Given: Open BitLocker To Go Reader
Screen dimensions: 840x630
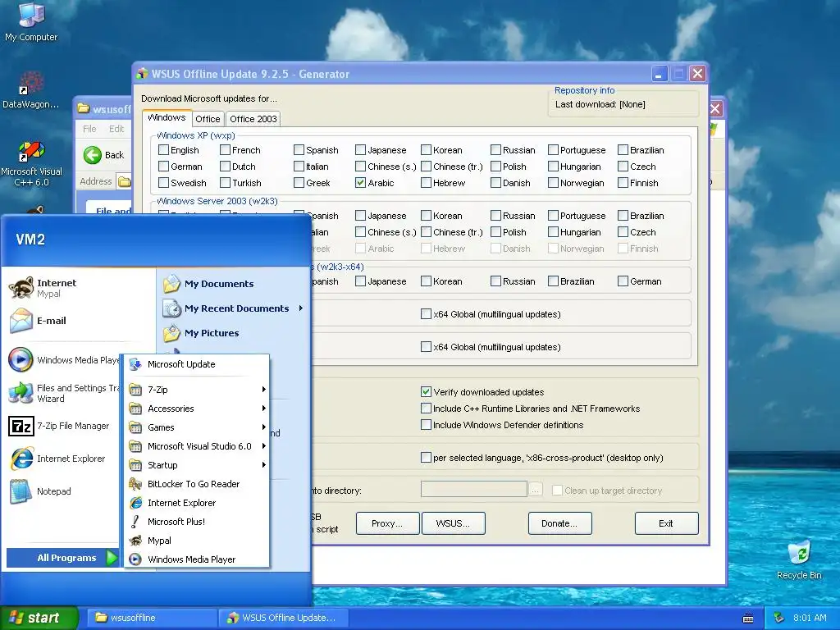Looking at the screenshot, I should click(x=197, y=484).
